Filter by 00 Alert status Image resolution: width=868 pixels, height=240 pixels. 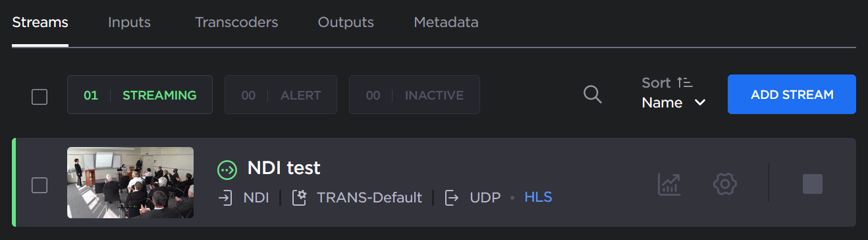pyautogui.click(x=281, y=95)
